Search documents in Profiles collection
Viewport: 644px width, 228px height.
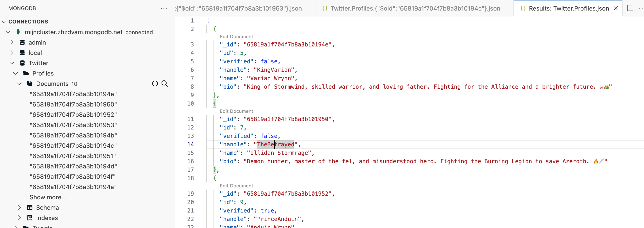coord(164,84)
